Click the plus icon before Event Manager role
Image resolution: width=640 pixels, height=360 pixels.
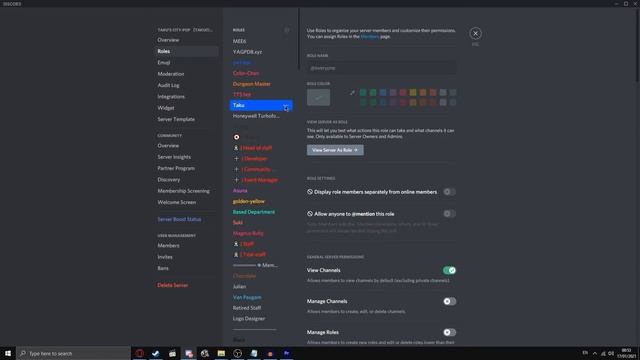[236, 180]
